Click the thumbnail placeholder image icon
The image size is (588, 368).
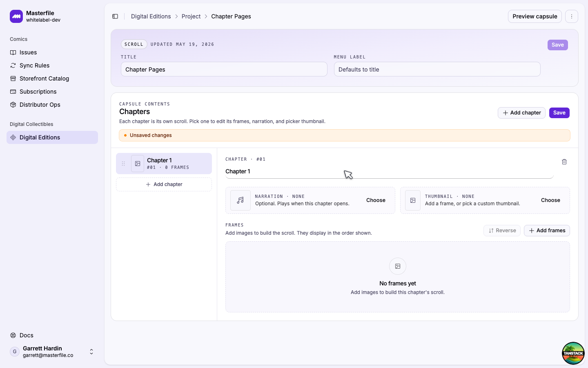coord(413,200)
